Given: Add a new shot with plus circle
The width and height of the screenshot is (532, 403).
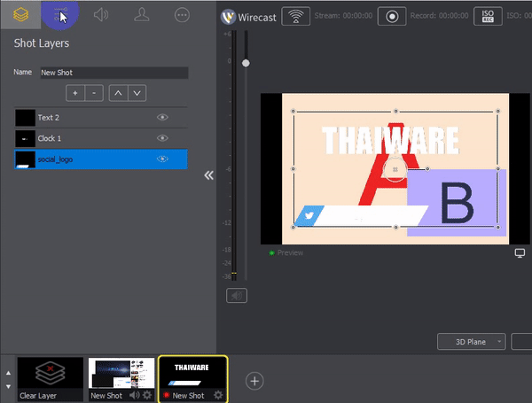Looking at the screenshot, I should click(x=254, y=381).
